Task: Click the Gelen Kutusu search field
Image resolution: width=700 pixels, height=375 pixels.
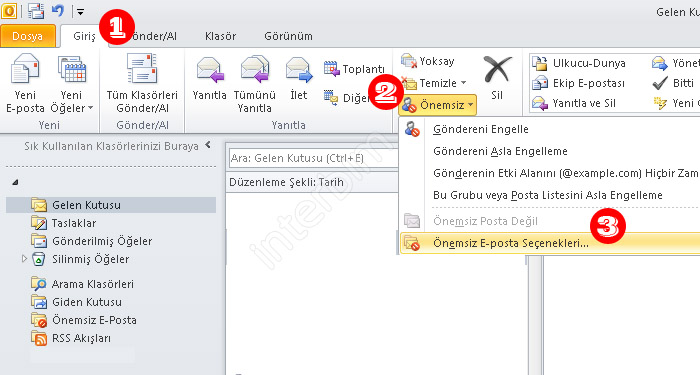Action: (312, 158)
